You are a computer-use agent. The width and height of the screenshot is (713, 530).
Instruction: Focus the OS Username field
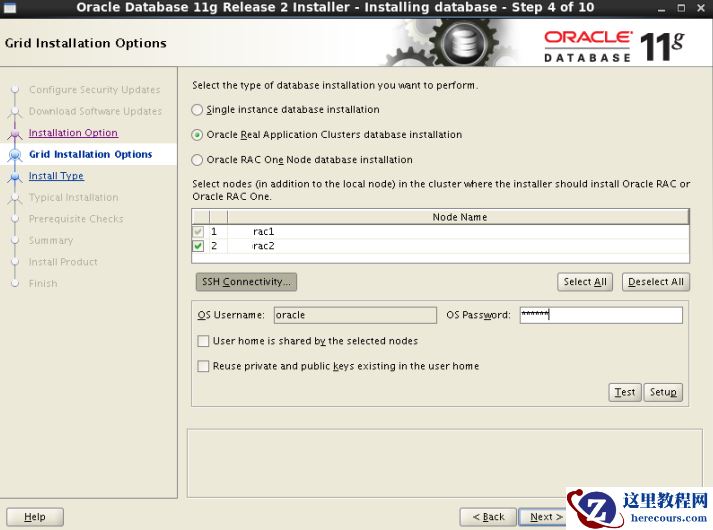(355, 315)
